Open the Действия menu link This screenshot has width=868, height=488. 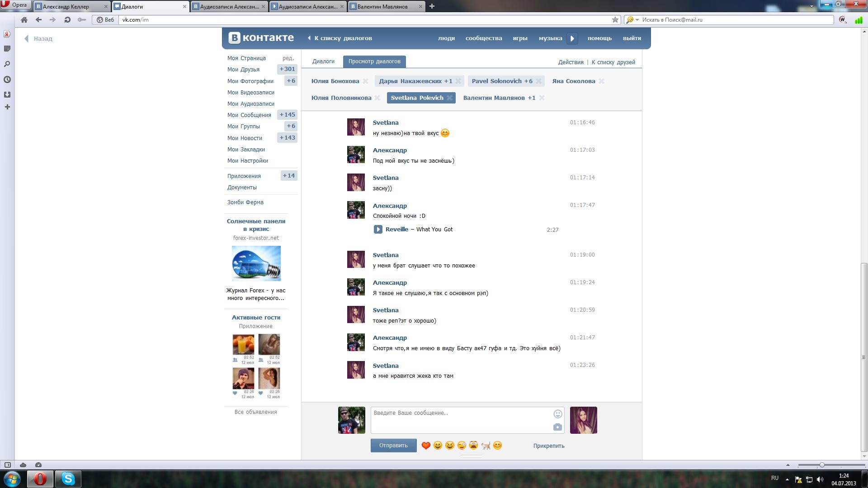[571, 62]
